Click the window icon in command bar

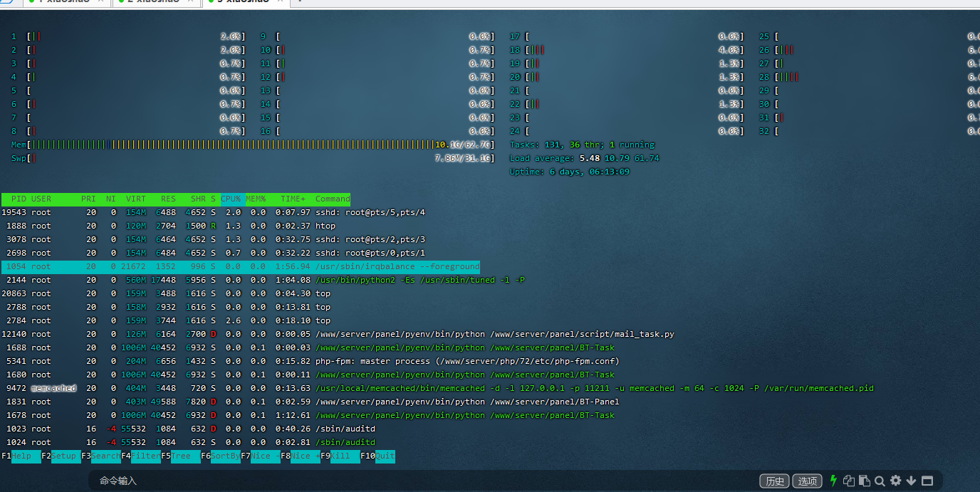tap(927, 481)
